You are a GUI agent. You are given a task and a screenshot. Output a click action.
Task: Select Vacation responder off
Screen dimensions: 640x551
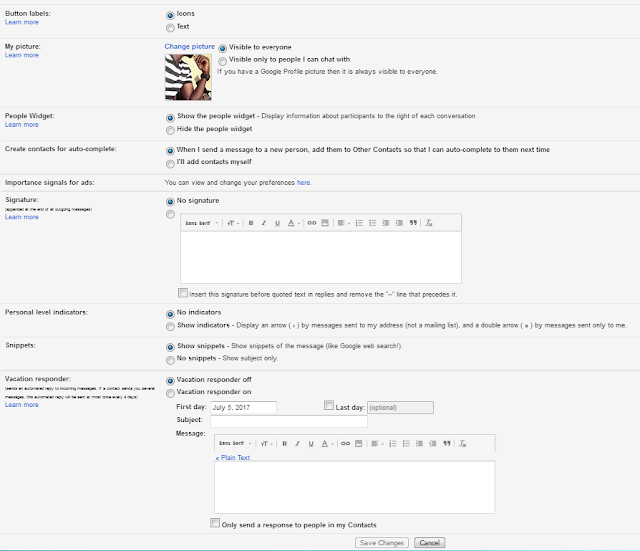[x=170, y=381]
